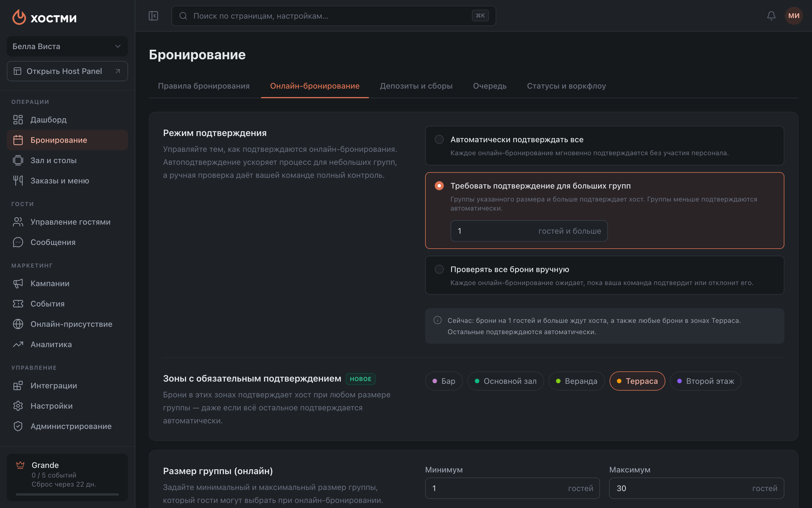Screen dimensions: 812x508
Task: Toggle the Бар zone chip
Action: (x=444, y=381)
